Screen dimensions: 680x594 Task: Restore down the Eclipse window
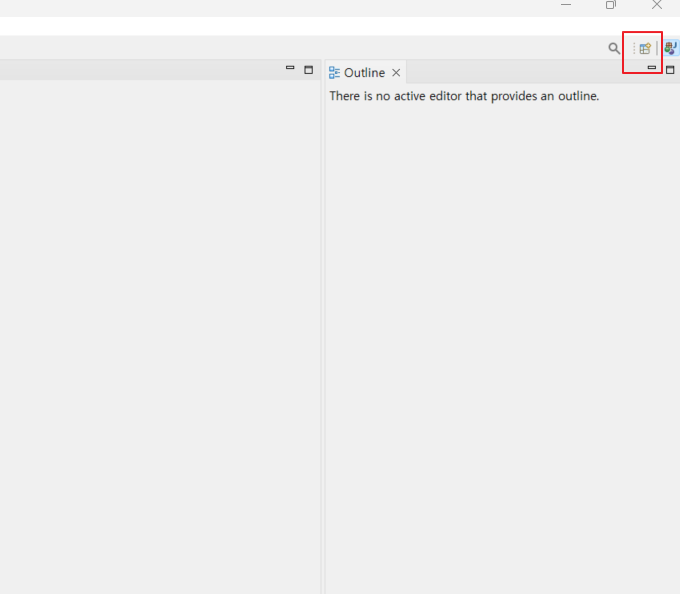(611, 5)
